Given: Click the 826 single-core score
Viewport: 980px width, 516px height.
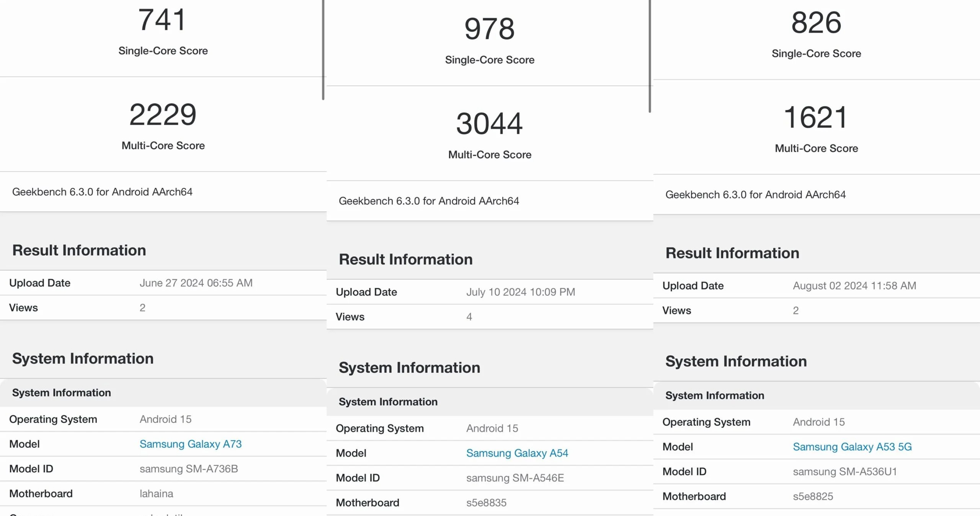Looking at the screenshot, I should pyautogui.click(x=816, y=23).
